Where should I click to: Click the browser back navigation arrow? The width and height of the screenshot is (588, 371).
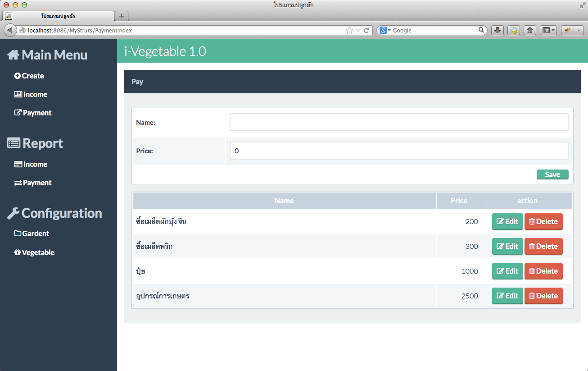(10, 30)
